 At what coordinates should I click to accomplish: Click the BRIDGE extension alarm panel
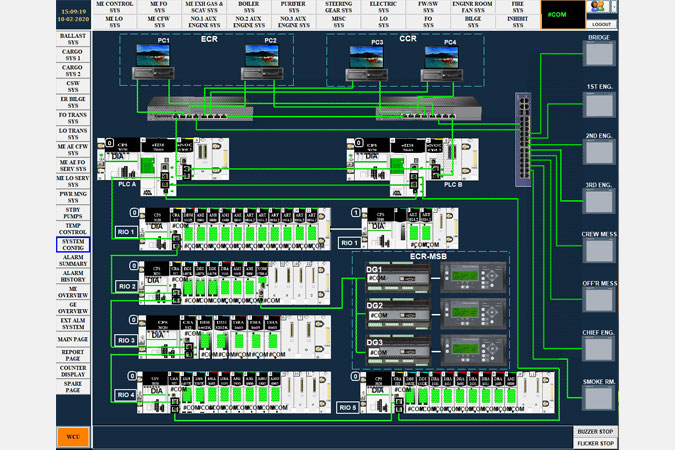tap(599, 54)
